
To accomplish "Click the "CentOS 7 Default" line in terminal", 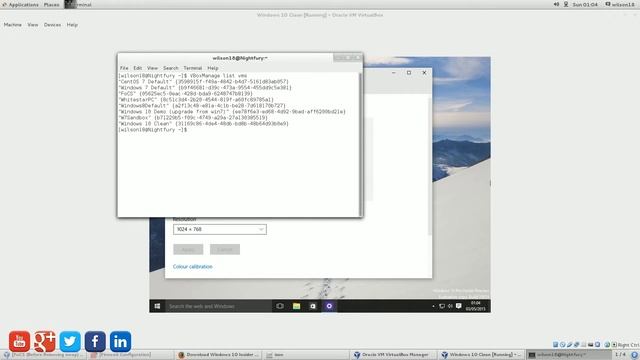I will pyautogui.click(x=203, y=82).
